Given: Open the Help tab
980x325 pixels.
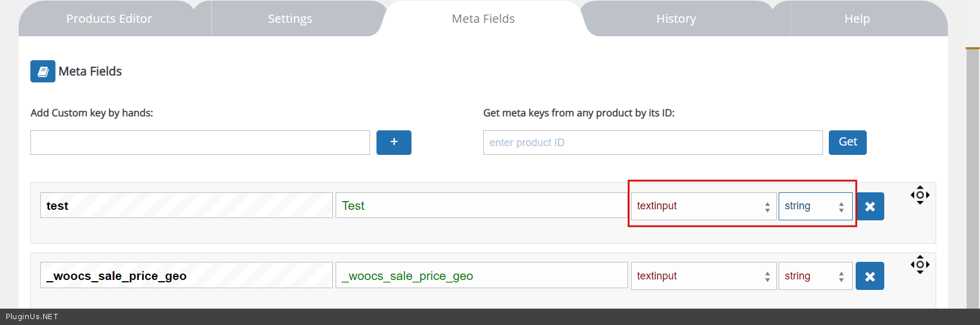Looking at the screenshot, I should (857, 19).
